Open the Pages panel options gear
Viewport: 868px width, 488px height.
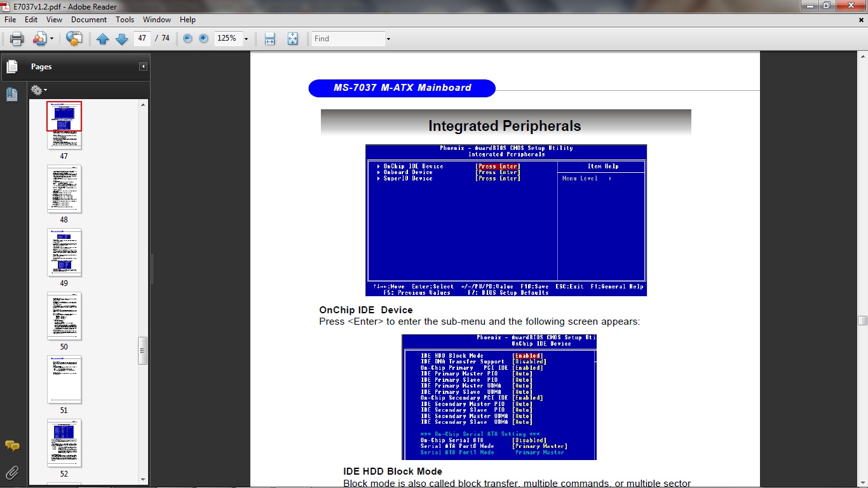[x=38, y=90]
